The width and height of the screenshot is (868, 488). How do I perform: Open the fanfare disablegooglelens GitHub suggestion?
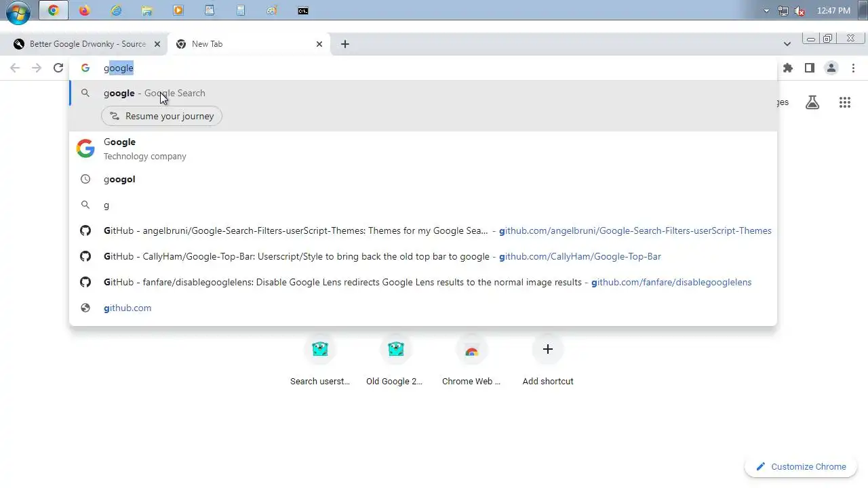(423, 282)
